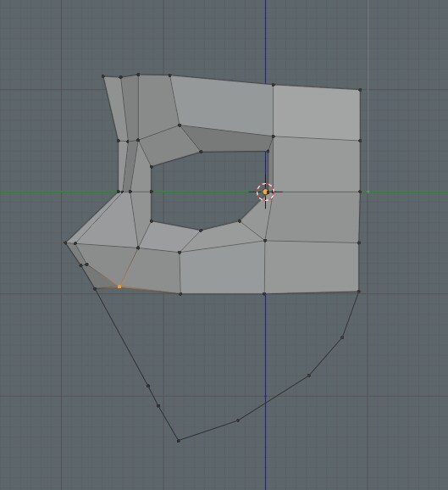Image resolution: width=448 pixels, height=490 pixels.
Task: Select the right edge vertex on the green axis
Action: click(360, 192)
